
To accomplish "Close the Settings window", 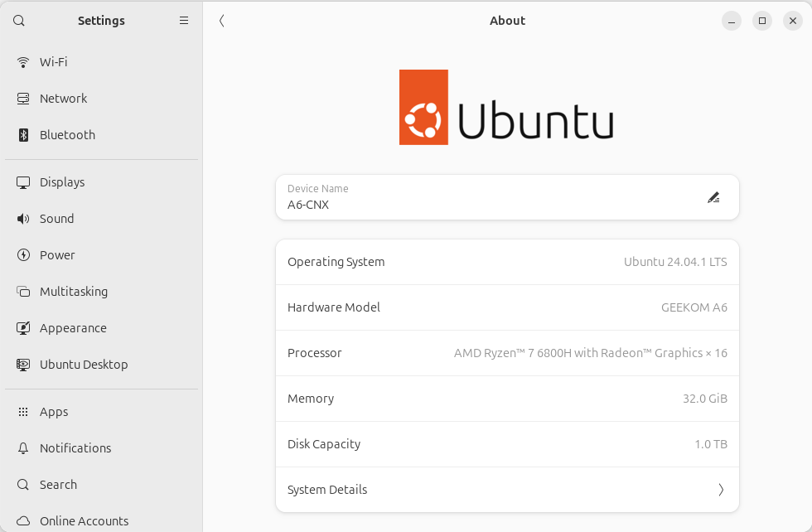I will pyautogui.click(x=793, y=21).
